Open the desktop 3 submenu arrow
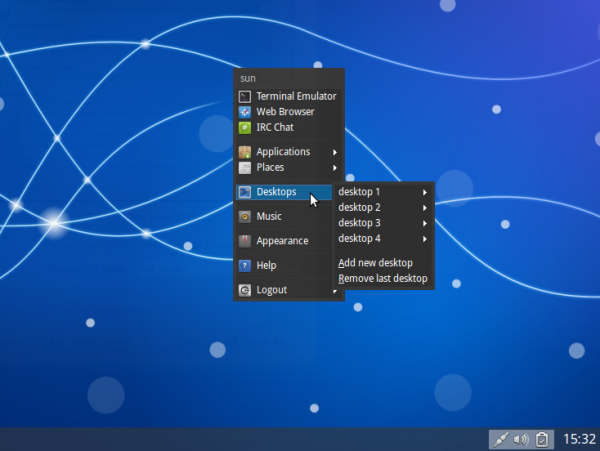The image size is (600, 451). 425,223
